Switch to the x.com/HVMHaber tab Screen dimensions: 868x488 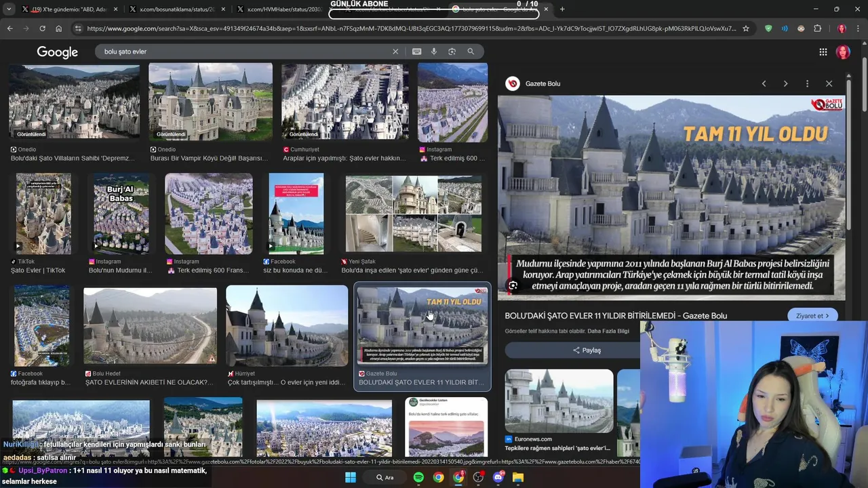coord(283,9)
